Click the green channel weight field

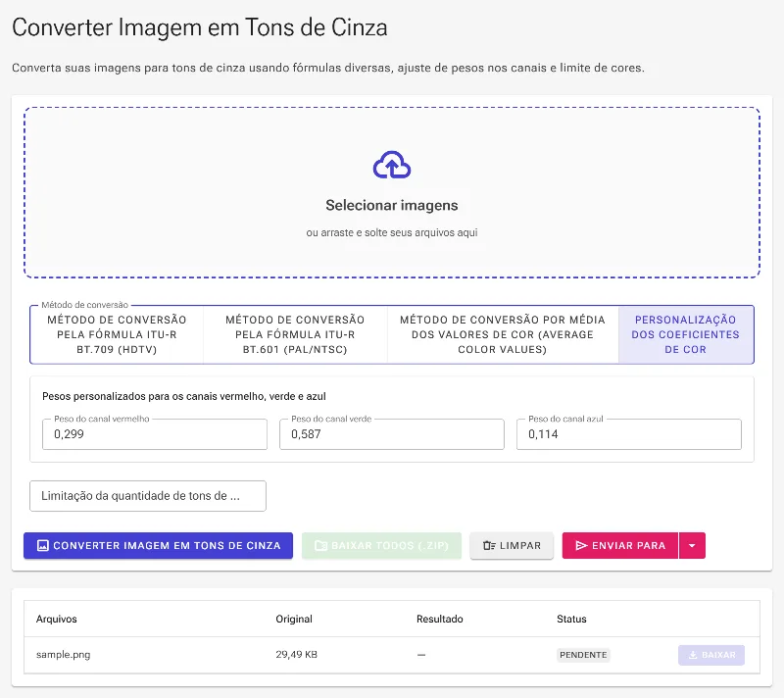[x=391, y=434]
